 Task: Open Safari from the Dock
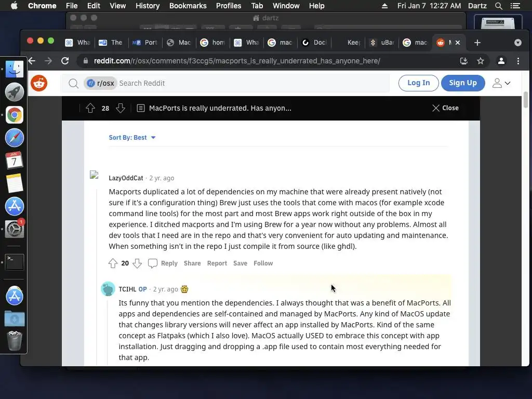tap(14, 138)
